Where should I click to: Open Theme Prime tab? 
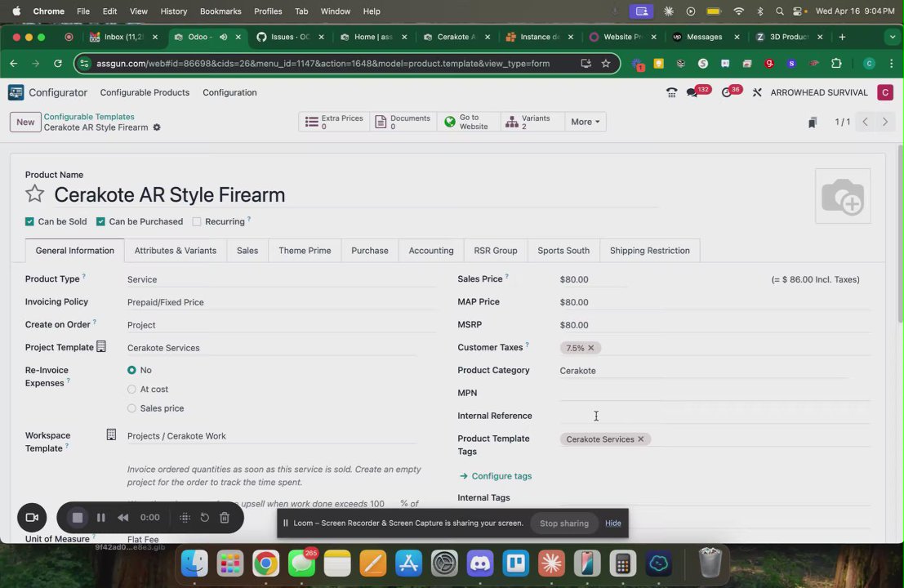[305, 250]
